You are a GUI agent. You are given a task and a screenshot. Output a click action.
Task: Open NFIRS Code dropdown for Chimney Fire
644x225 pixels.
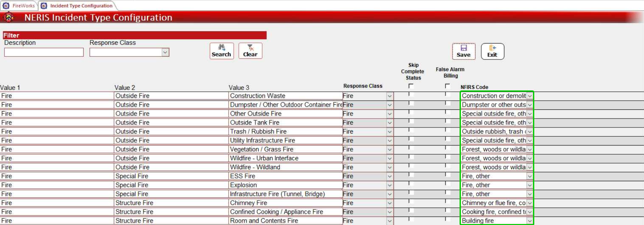[x=530, y=203]
